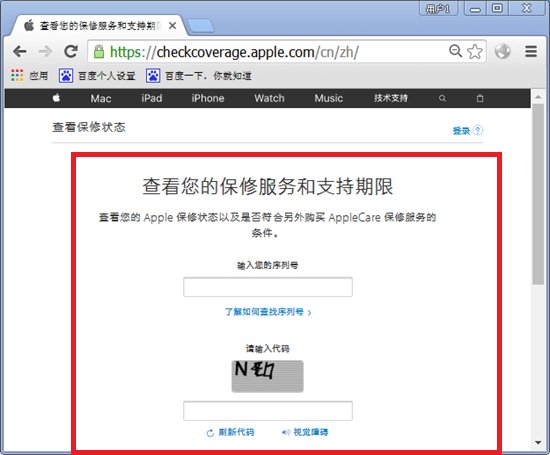The image size is (550, 455).
Task: Open the Chrome hamburger menu
Action: [x=531, y=51]
